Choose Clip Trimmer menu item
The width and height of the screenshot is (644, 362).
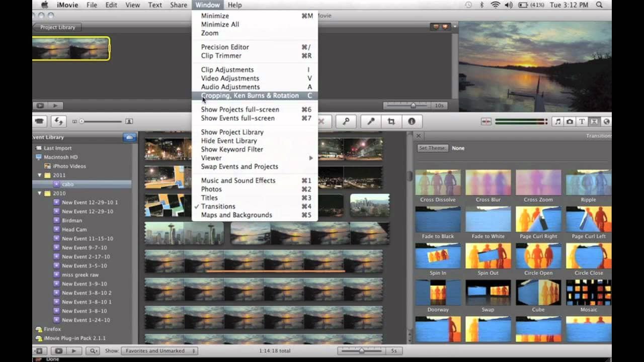(255, 56)
